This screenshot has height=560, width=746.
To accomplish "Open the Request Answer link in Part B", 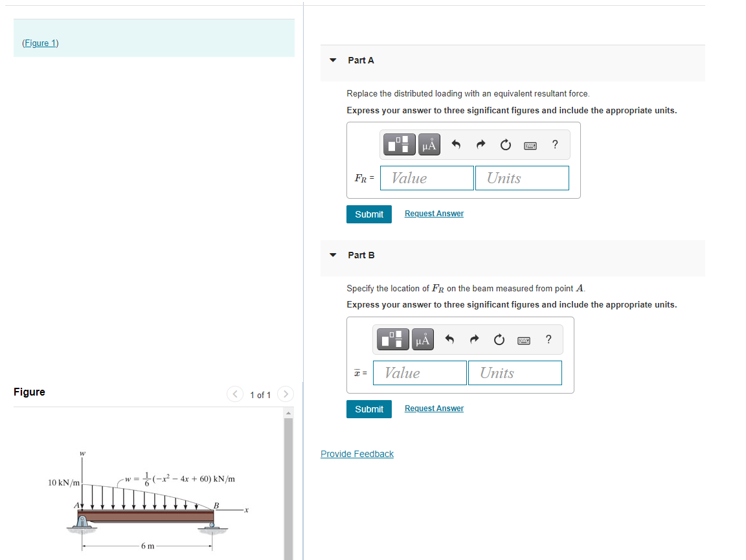I will tap(434, 408).
